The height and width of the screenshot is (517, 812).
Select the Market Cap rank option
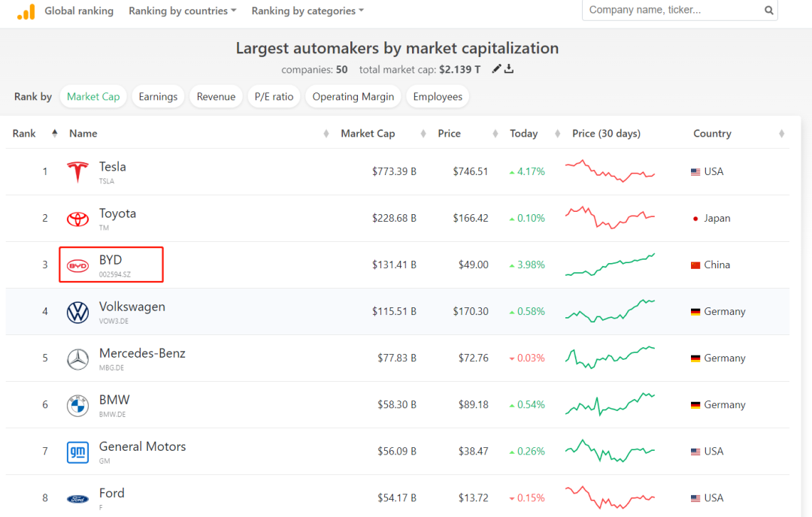point(93,96)
